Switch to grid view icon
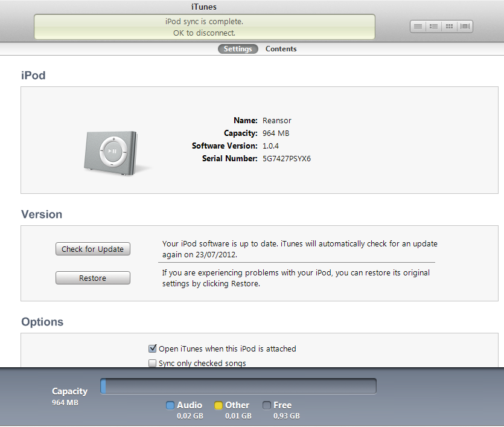The width and height of the screenshot is (504, 427). 449,27
